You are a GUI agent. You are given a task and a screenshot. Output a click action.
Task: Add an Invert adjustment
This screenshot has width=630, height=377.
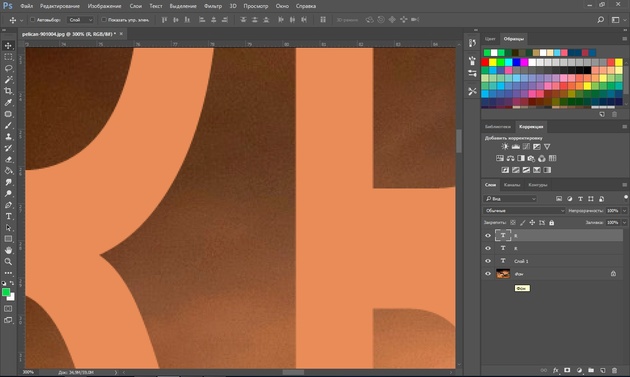click(505, 170)
